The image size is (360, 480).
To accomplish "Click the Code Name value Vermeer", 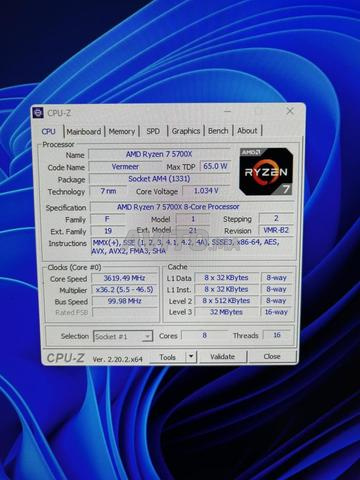I will click(125, 167).
